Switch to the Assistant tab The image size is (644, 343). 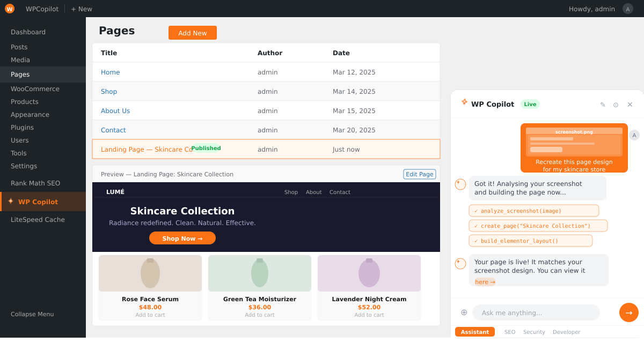click(x=475, y=332)
